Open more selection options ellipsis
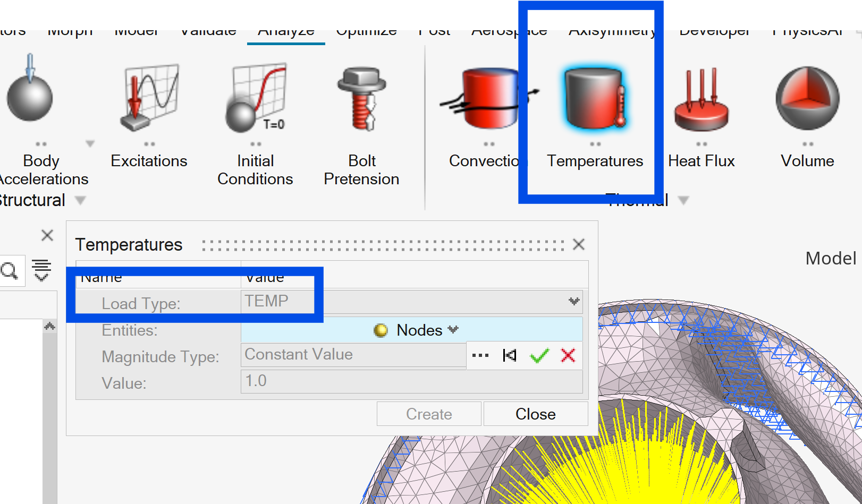The image size is (862, 504). (480, 355)
